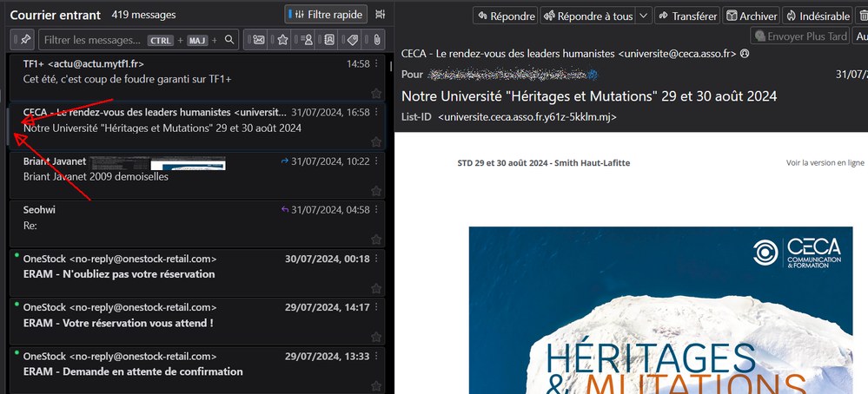This screenshot has height=394, width=868.
Task: Open Voir la version en ligne link
Action: 825,163
